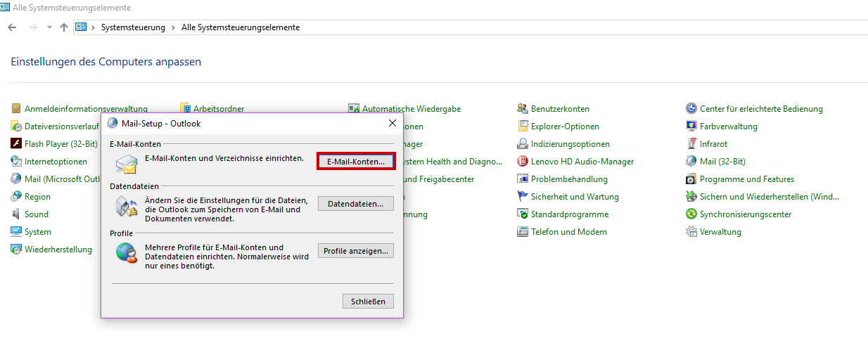868x350 pixels.
Task: Click the Mail (32-Bit) icon
Action: tap(691, 162)
